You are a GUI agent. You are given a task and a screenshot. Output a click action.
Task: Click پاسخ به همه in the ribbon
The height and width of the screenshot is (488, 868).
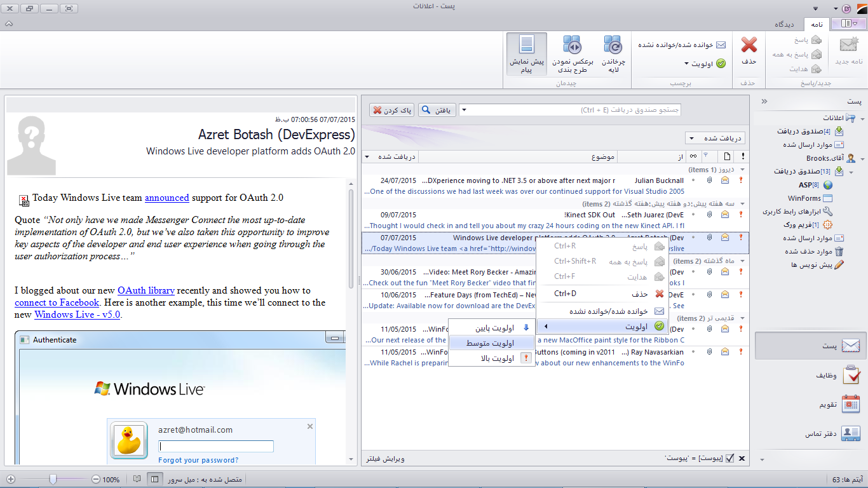pos(797,55)
